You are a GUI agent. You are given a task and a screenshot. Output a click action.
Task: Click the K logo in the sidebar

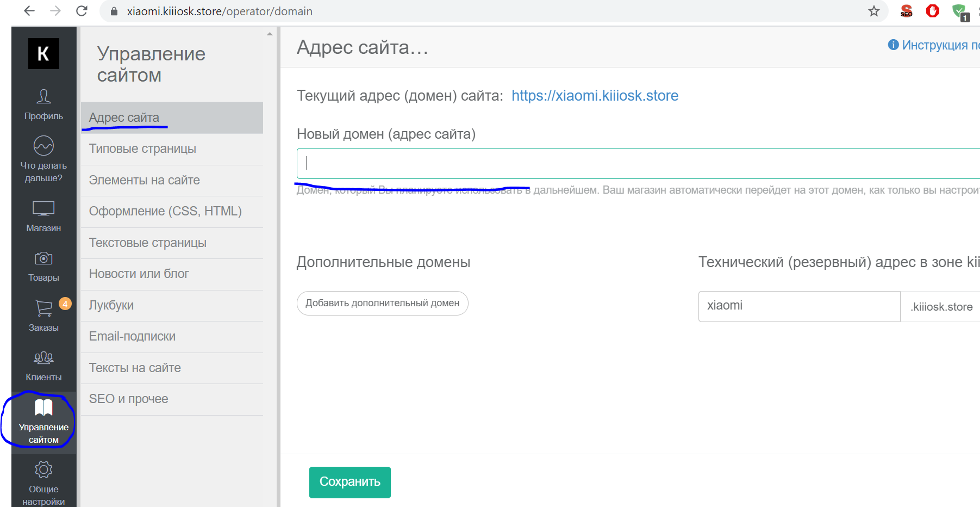[43, 53]
